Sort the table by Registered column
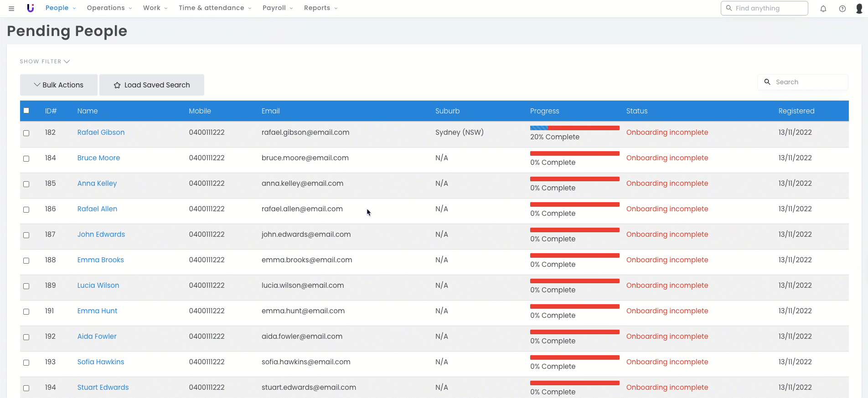 796,111
